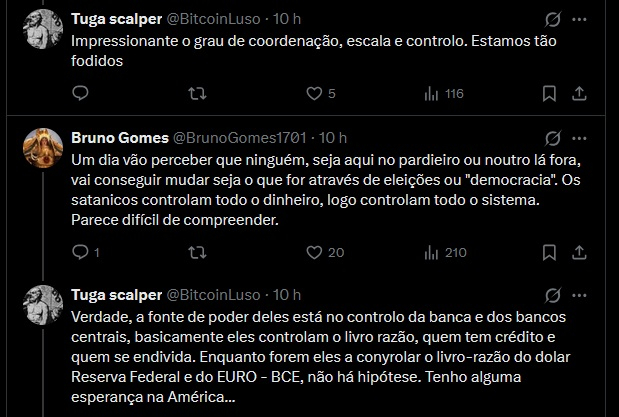Open more options on first tweet
This screenshot has height=417, width=619.
579,19
